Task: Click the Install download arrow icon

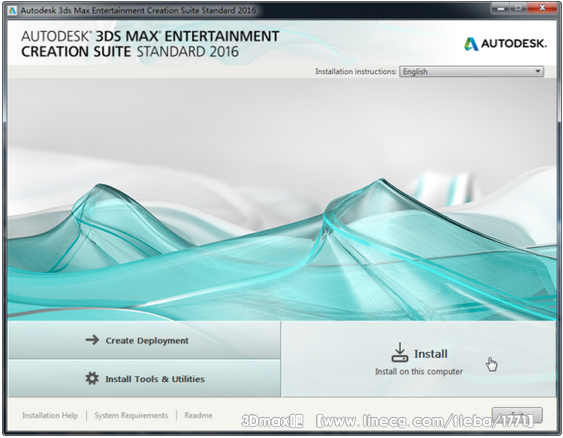Action: point(400,353)
